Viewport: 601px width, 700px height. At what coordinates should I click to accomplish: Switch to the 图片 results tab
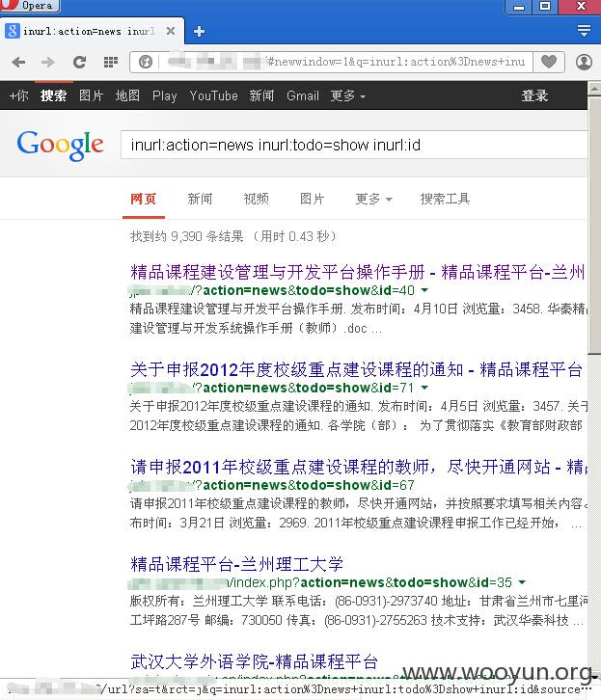313,199
